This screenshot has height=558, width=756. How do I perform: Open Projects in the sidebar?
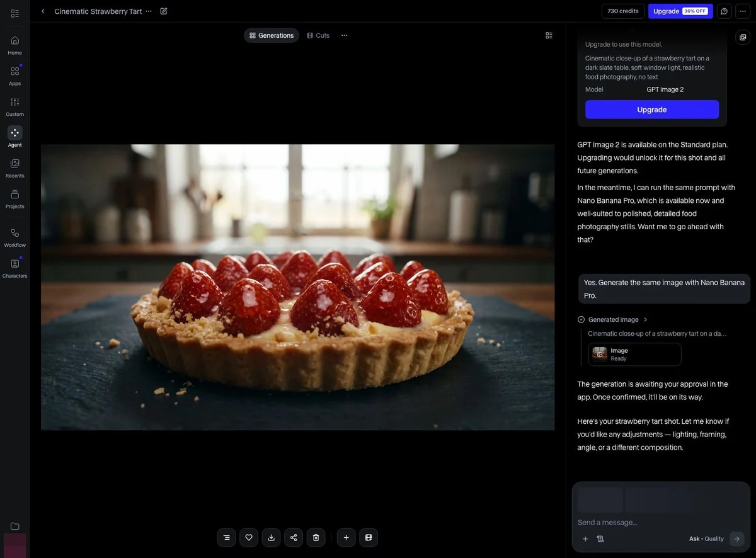[14, 199]
